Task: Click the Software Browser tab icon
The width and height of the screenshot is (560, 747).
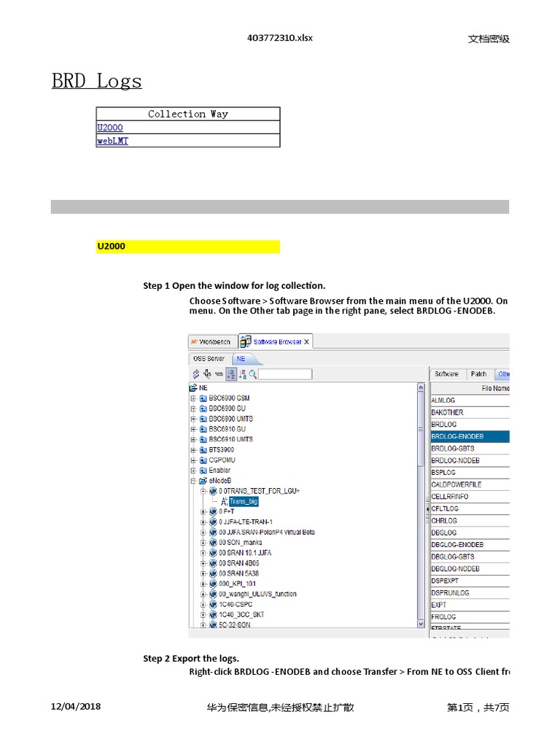Action: pyautogui.click(x=246, y=341)
